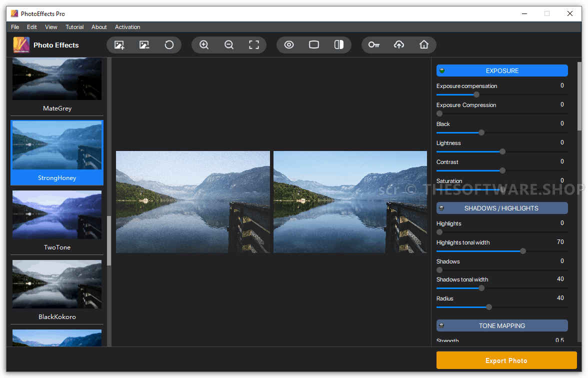
Task: Click the key activation icon
Action: tap(374, 45)
